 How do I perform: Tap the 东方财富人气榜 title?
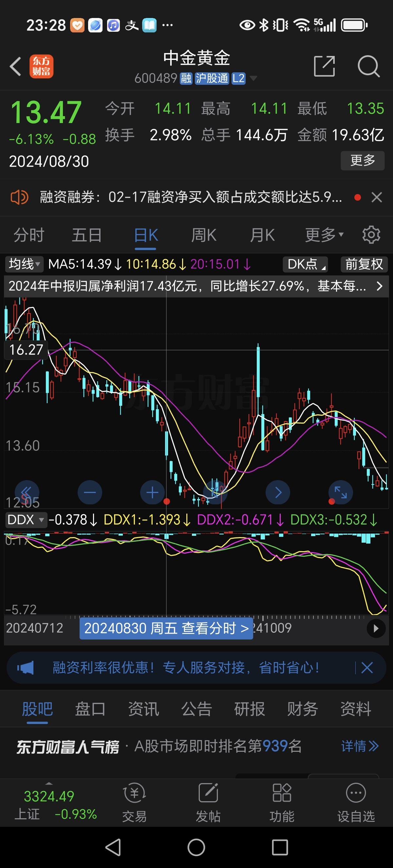(68, 746)
